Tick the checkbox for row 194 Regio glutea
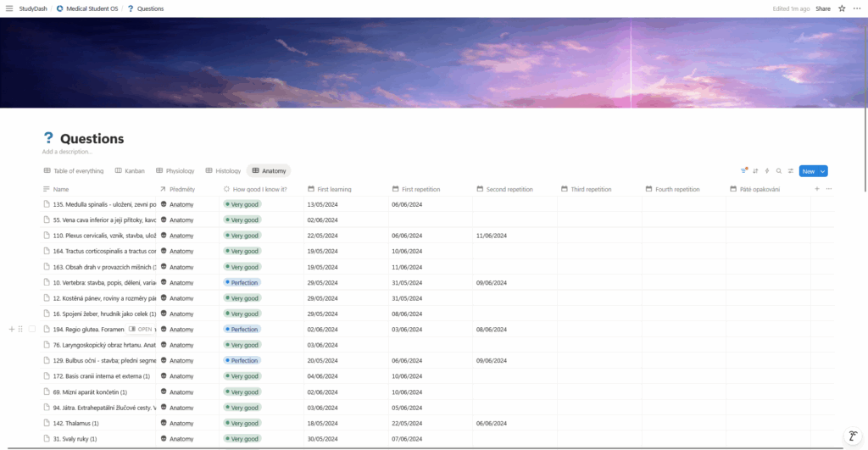Screen dimensions: 868x450 [31, 329]
